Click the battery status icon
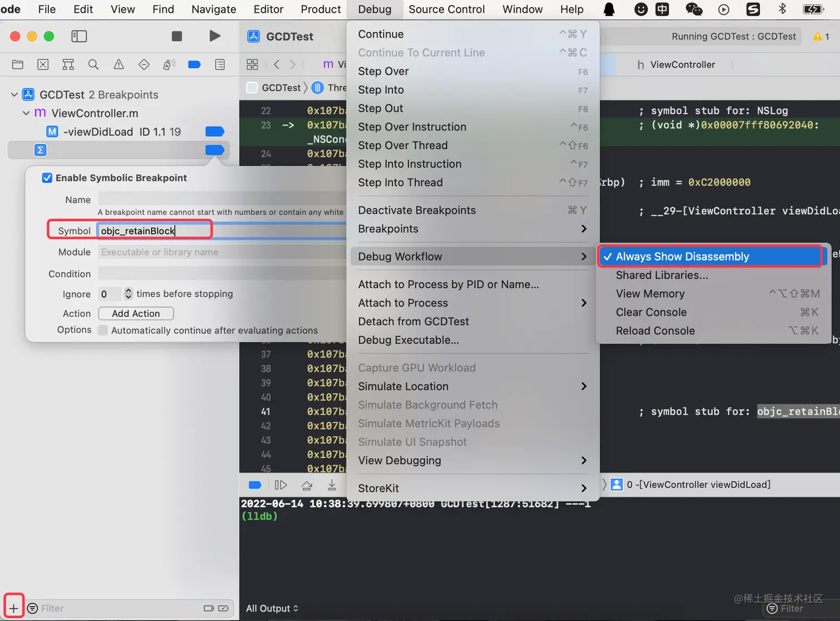Image resolution: width=840 pixels, height=621 pixels. (813, 9)
